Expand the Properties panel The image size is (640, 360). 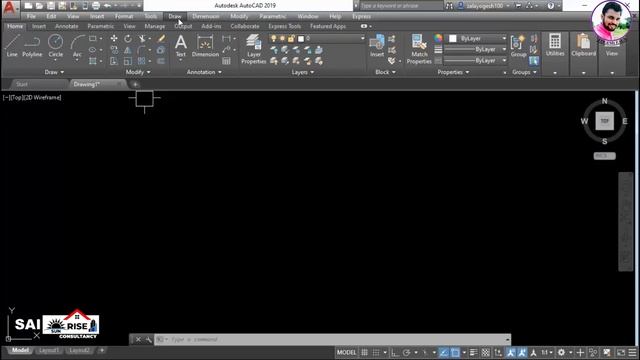(x=453, y=72)
